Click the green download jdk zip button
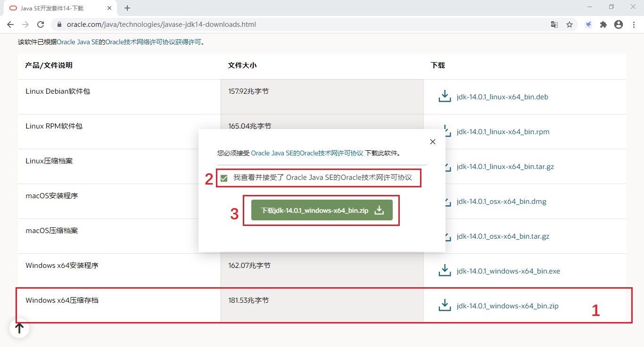The width and height of the screenshot is (644, 347). [x=322, y=210]
